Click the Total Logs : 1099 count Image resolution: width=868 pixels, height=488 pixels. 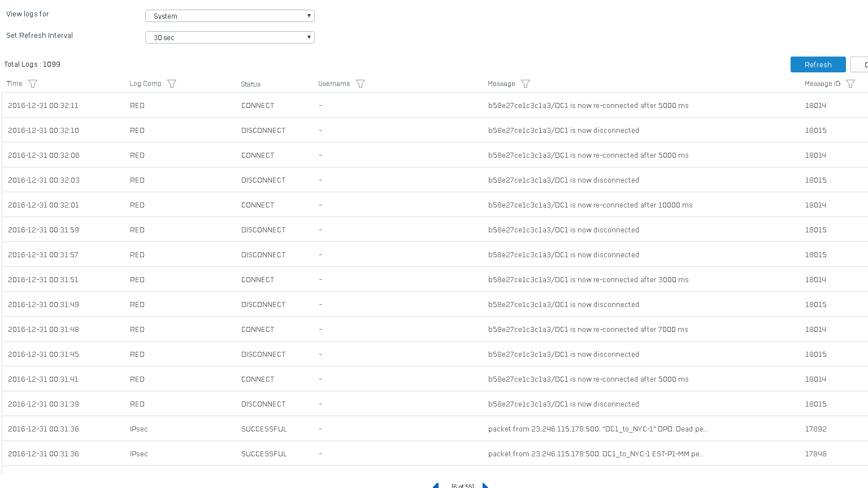(32, 64)
